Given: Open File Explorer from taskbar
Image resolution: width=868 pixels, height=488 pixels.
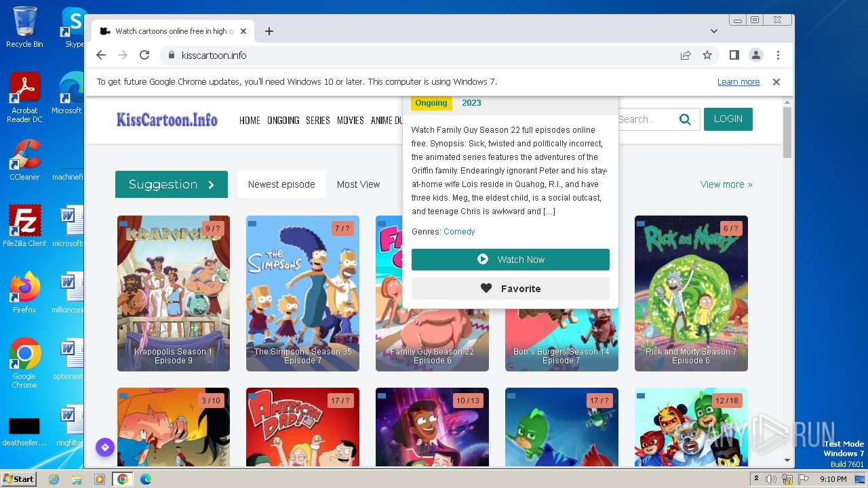Looking at the screenshot, I should click(x=77, y=479).
